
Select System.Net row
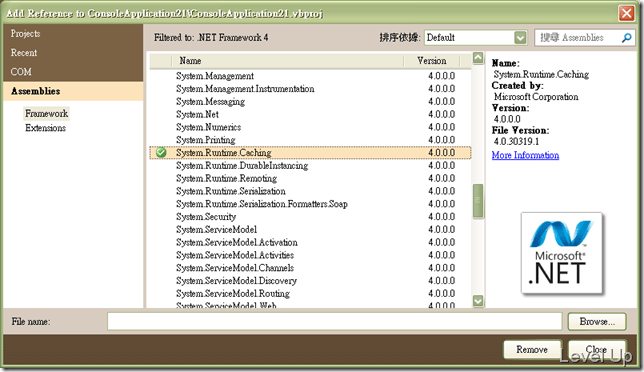point(310,114)
